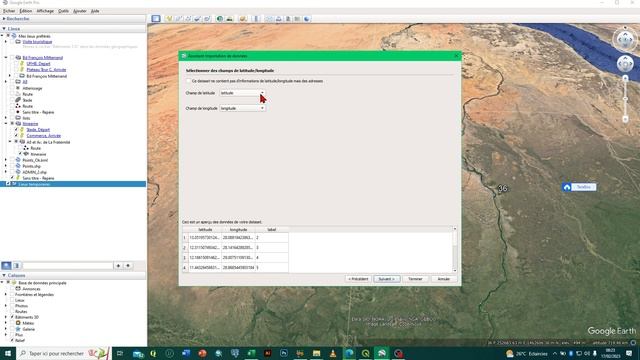
Task: Open the Édition menu
Action: [x=26, y=11]
